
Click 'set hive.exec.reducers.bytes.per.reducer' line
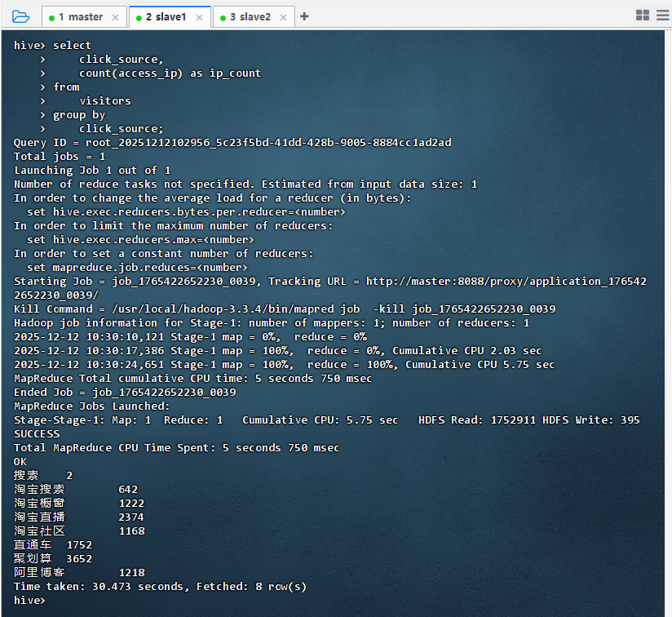(186, 212)
